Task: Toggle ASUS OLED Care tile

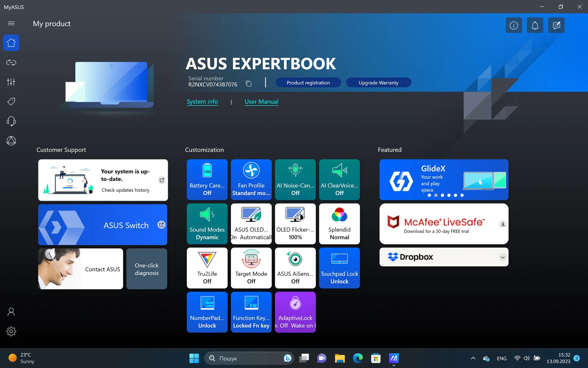Action: [251, 224]
